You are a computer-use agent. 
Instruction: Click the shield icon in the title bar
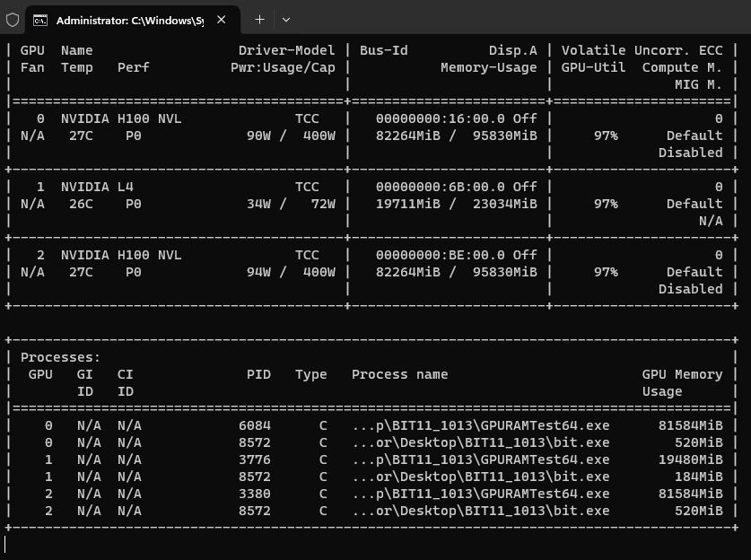pos(13,20)
